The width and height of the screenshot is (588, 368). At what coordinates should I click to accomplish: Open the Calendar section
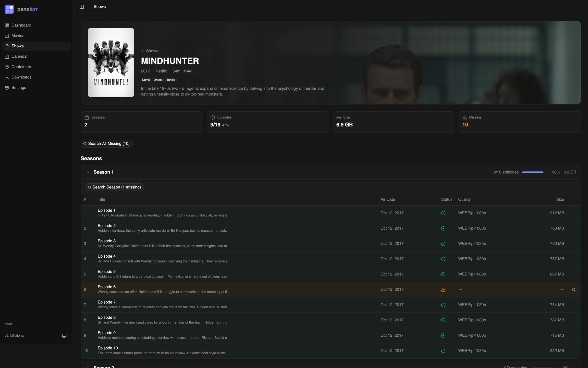pyautogui.click(x=20, y=56)
